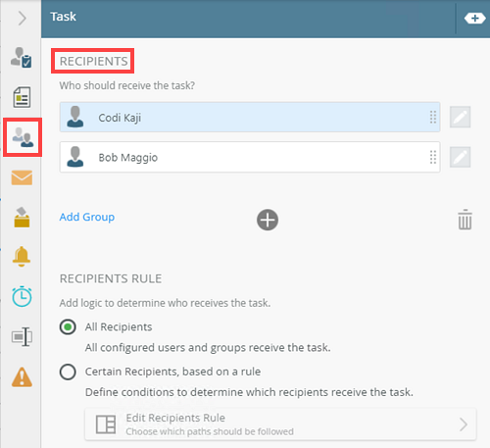Open the Voting box sidebar icon
The image size is (490, 448).
click(22, 217)
